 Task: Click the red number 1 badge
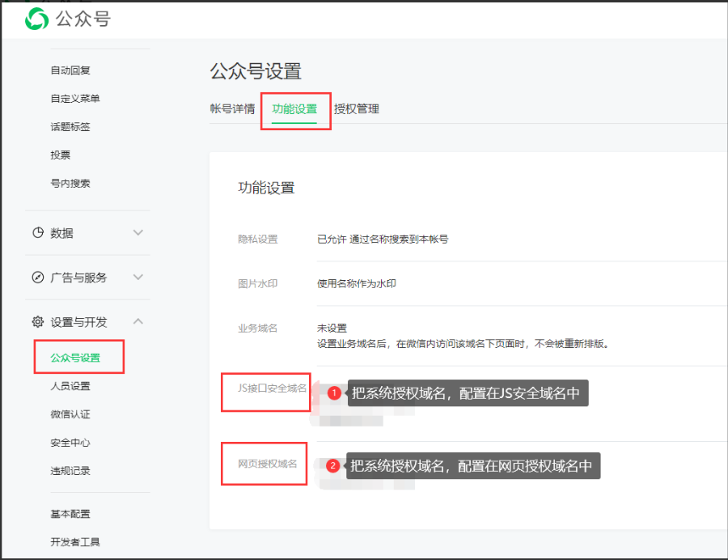click(x=333, y=393)
